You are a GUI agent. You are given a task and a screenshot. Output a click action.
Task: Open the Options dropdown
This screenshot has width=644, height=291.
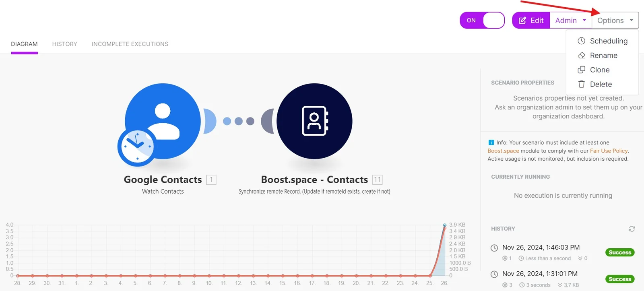click(615, 20)
